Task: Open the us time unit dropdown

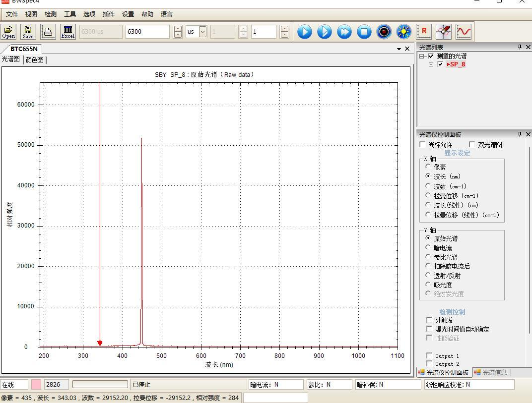Action: pos(202,32)
